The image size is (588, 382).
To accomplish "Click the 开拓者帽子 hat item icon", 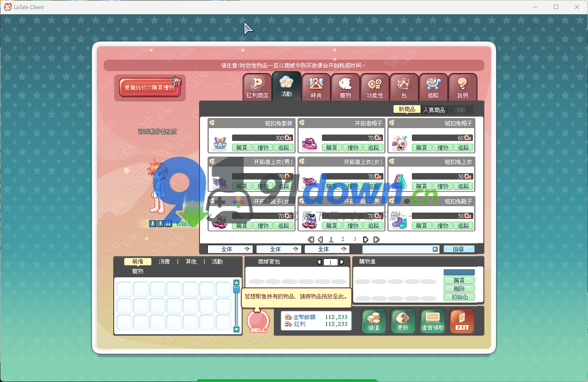I will tap(310, 143).
